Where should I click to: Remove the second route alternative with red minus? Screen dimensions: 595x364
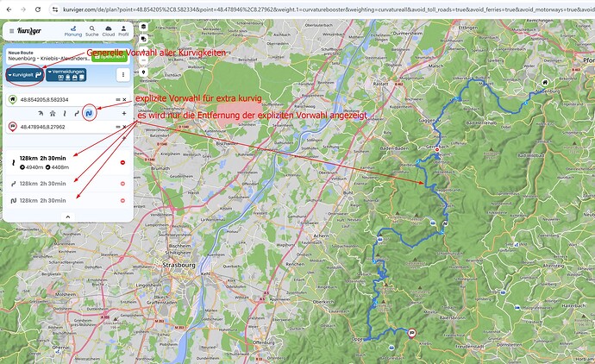pos(122,184)
